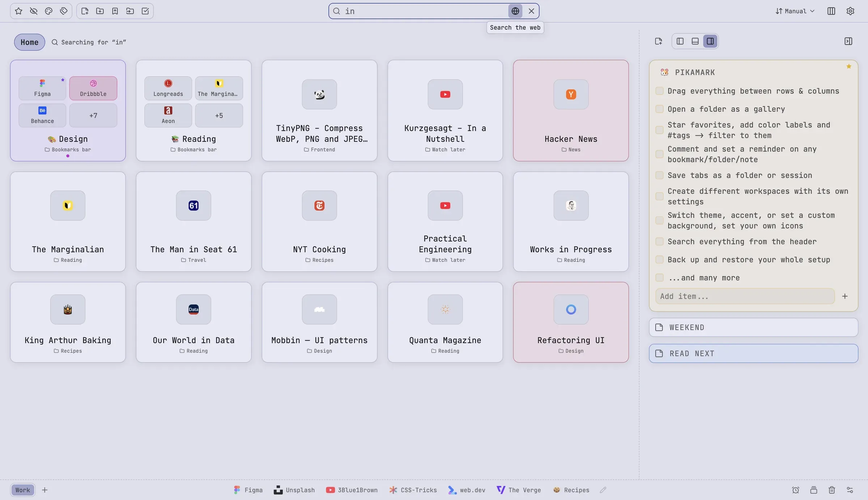This screenshot has height=500, width=868.
Task: Open the Figma pinned link in the bottom bar
Action: coord(248,490)
